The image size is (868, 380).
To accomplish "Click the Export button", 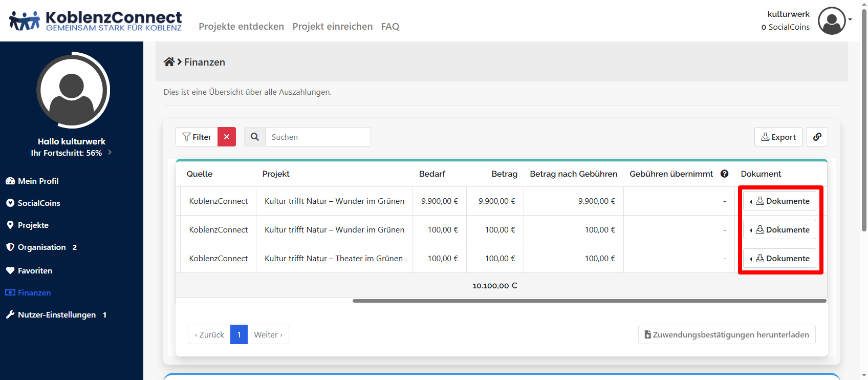I will click(x=778, y=137).
